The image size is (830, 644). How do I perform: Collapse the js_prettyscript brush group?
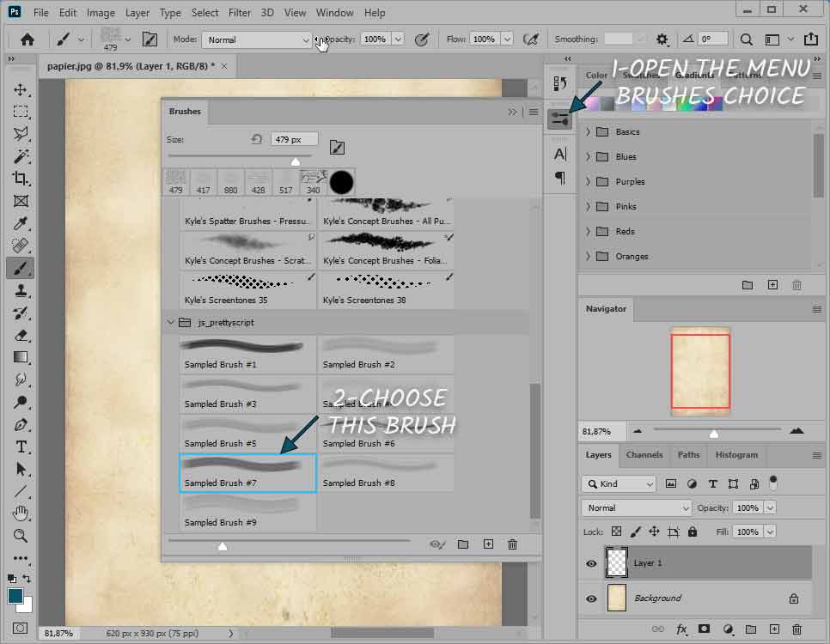tap(170, 322)
